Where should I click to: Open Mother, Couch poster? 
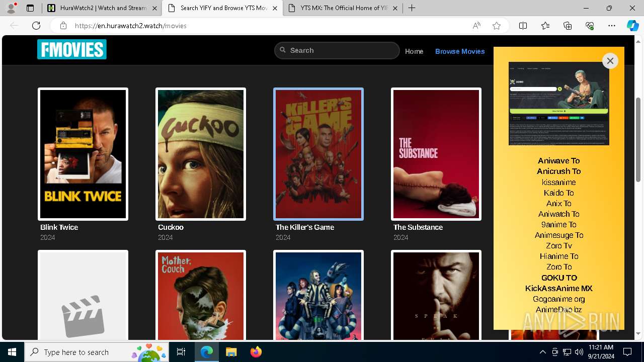(x=201, y=295)
